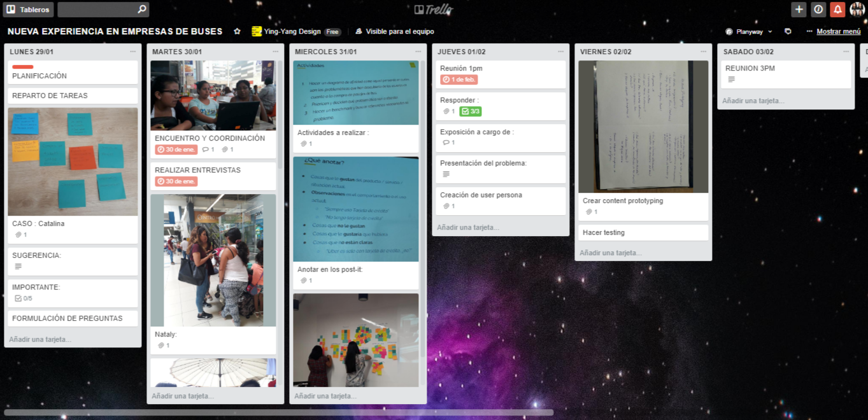Focus the top search input field

103,10
